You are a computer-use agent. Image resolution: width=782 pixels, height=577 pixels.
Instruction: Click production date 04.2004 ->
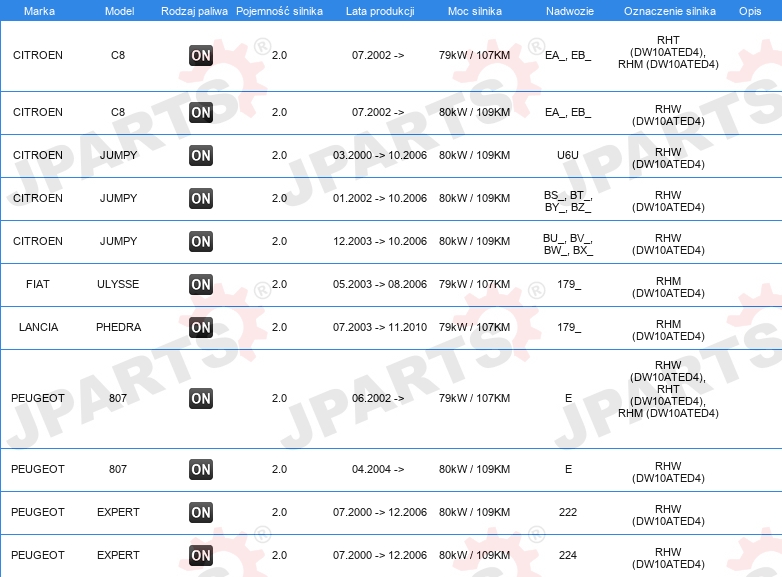(x=378, y=469)
